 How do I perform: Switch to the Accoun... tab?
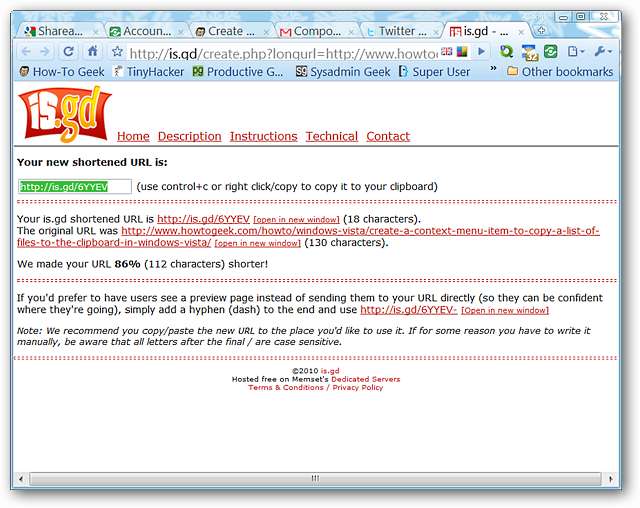point(143,31)
